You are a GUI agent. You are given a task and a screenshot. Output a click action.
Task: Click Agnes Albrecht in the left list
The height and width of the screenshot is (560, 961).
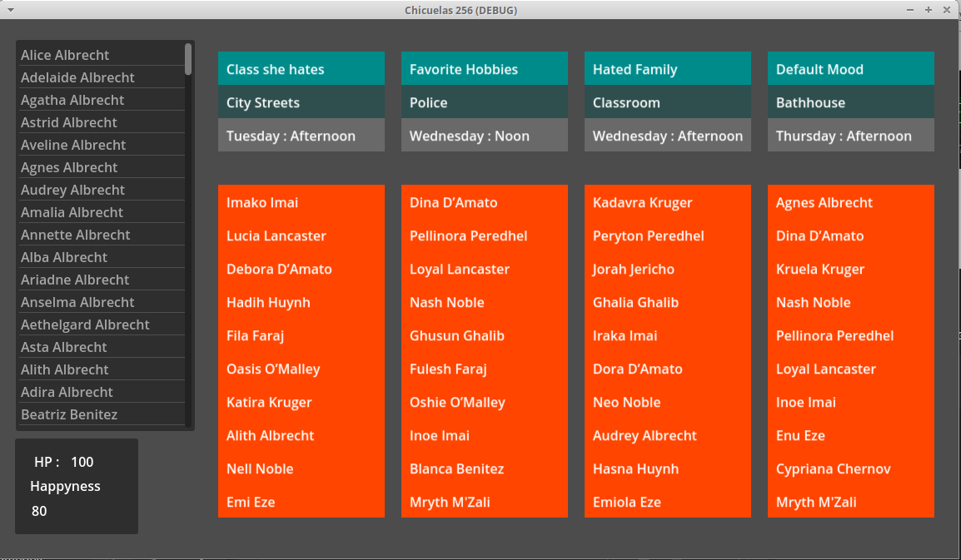[102, 167]
